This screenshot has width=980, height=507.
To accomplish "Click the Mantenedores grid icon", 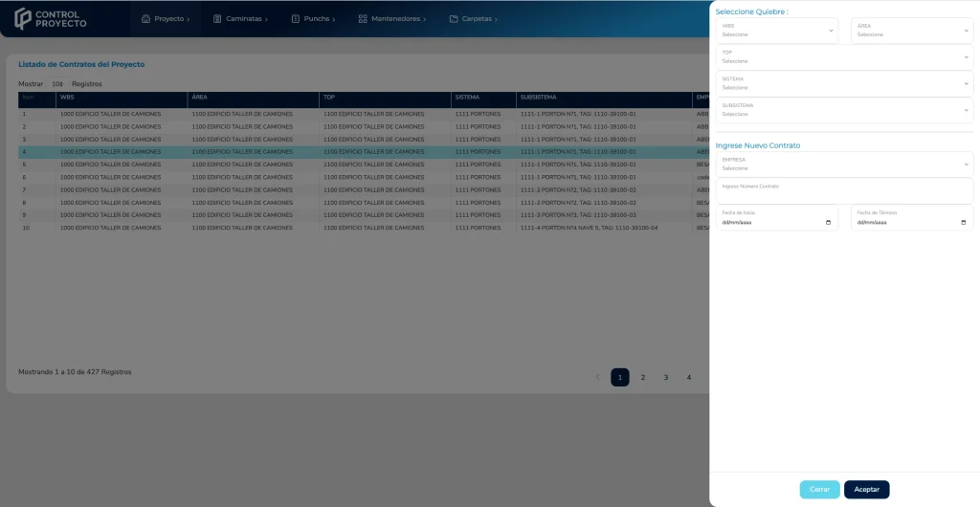I will [x=363, y=18].
